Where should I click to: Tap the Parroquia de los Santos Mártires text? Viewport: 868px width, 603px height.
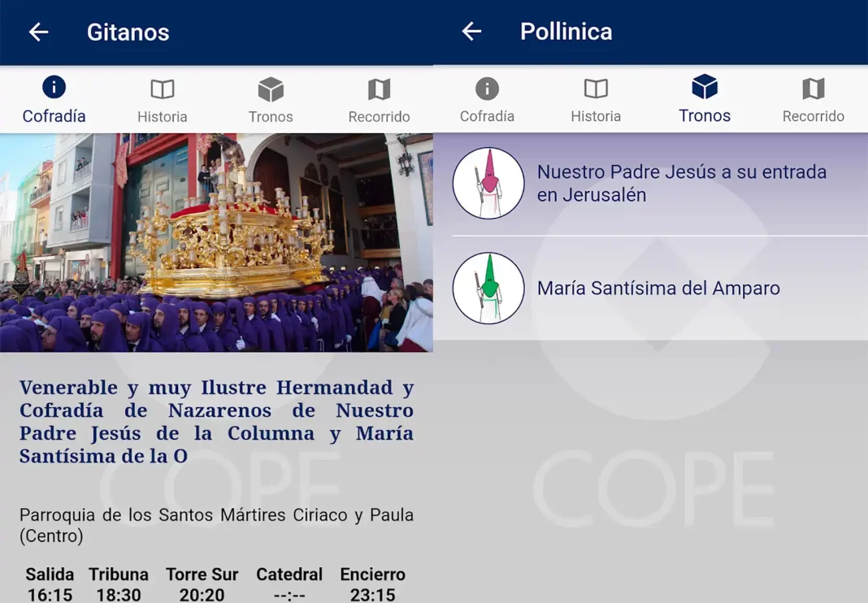click(x=215, y=525)
